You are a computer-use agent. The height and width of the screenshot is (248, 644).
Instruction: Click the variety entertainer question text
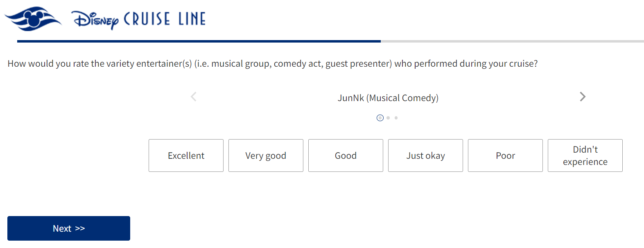pos(272,64)
